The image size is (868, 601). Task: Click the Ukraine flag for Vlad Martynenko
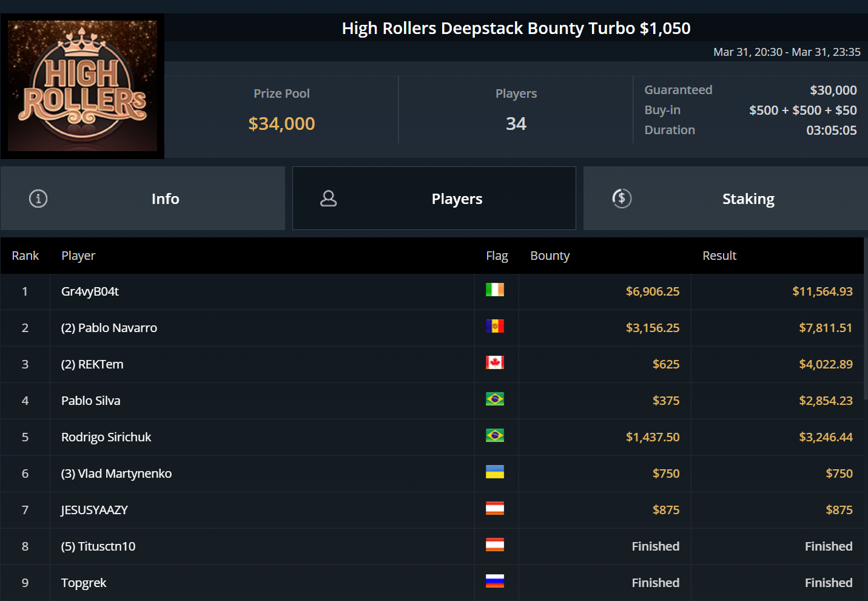click(x=494, y=472)
